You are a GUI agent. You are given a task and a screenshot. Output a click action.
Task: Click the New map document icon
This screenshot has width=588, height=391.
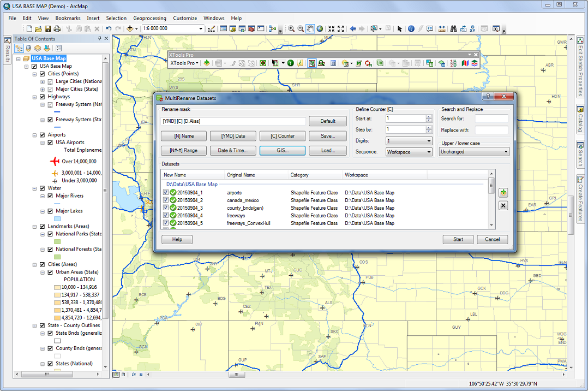pyautogui.click(x=29, y=28)
